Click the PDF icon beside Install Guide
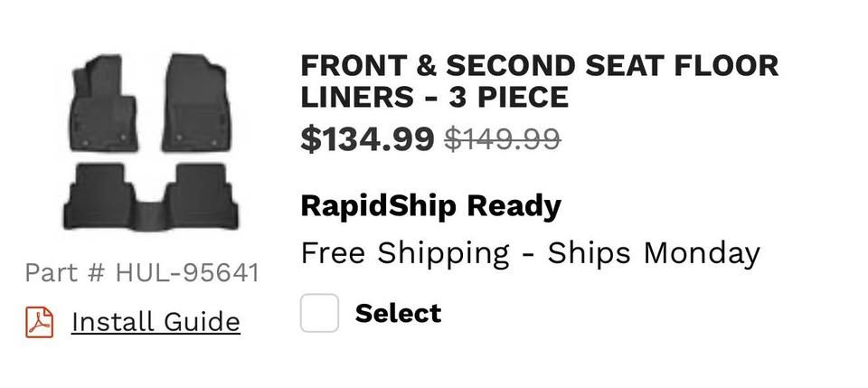Image resolution: width=868 pixels, height=388 pixels. [x=40, y=322]
